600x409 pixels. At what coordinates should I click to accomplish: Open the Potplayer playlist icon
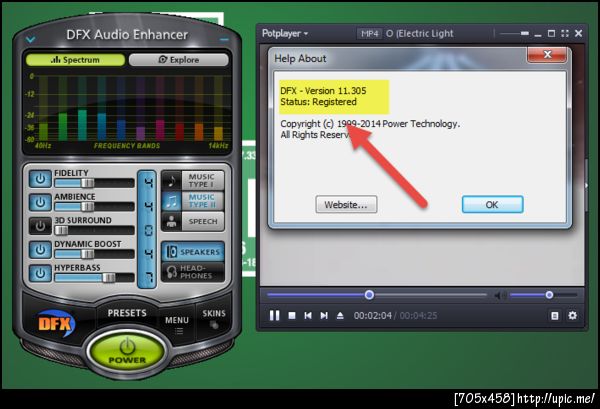click(554, 316)
